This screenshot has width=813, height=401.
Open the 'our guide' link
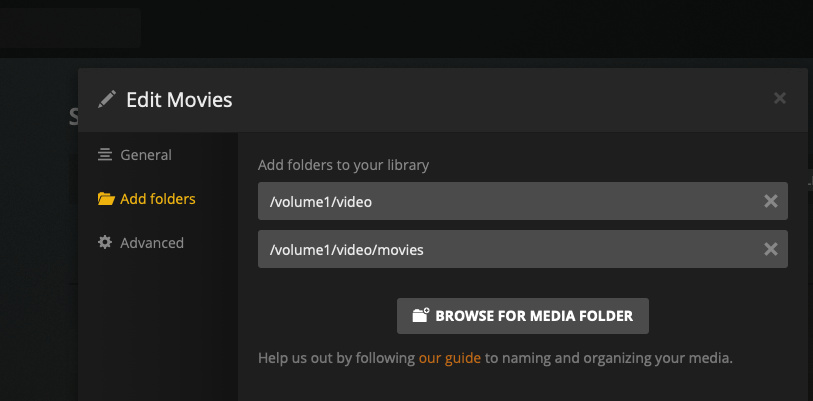(x=449, y=357)
